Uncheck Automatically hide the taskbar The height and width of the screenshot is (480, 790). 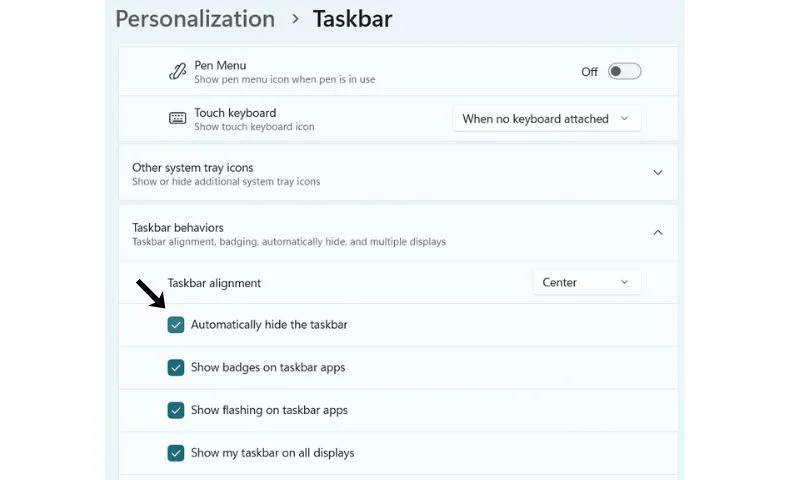pyautogui.click(x=176, y=325)
